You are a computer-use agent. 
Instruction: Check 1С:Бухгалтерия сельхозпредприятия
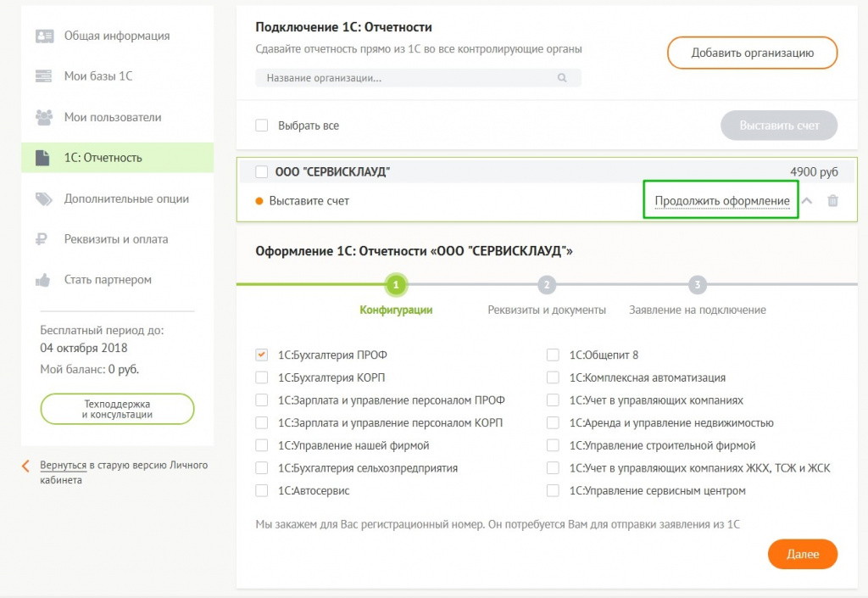click(262, 468)
